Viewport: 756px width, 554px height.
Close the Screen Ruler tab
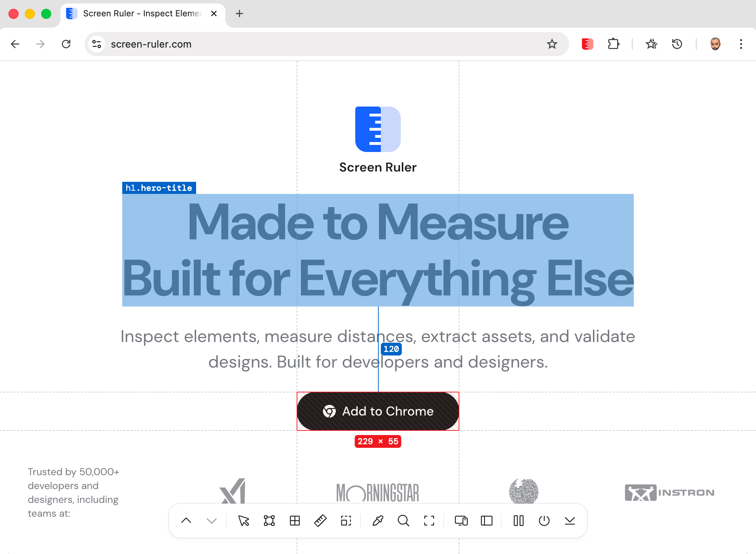tap(214, 14)
